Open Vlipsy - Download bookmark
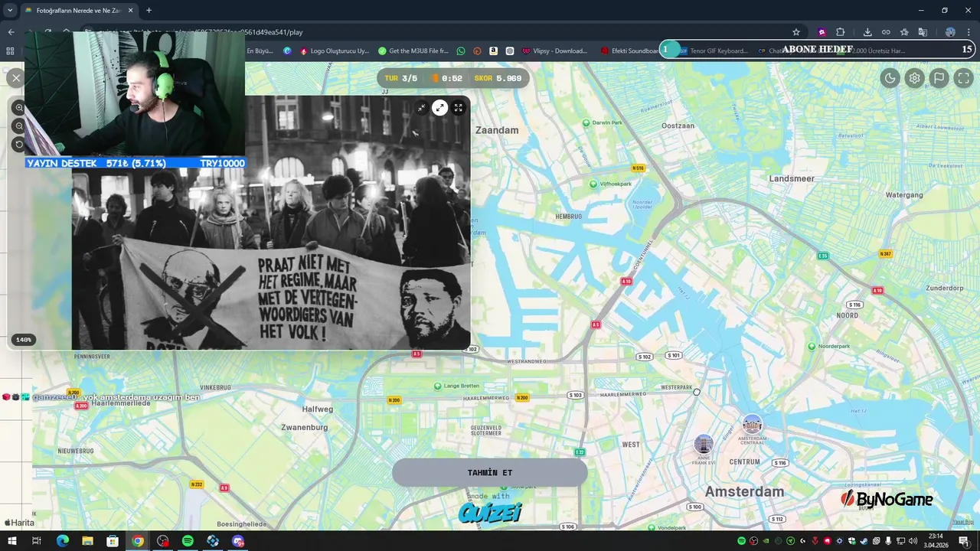 click(555, 51)
